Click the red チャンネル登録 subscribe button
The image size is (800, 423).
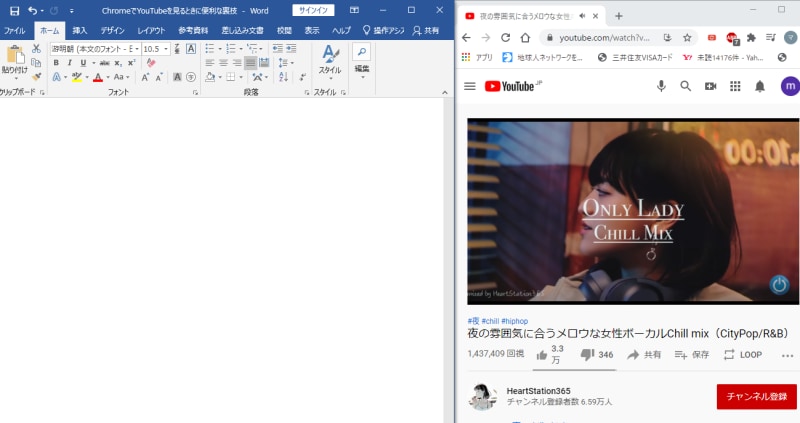(x=757, y=396)
